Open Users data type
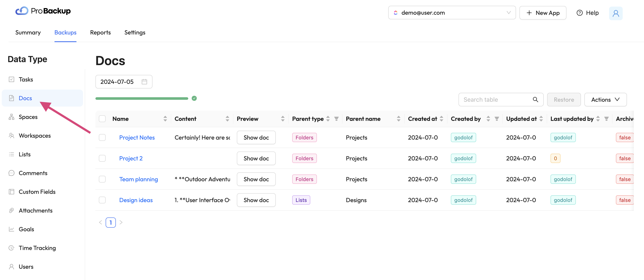 [x=43, y=267]
